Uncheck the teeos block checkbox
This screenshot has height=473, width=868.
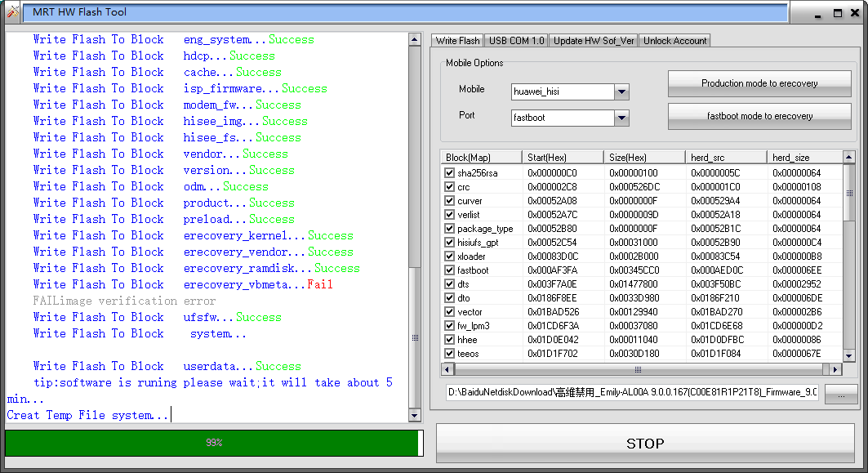click(x=449, y=354)
